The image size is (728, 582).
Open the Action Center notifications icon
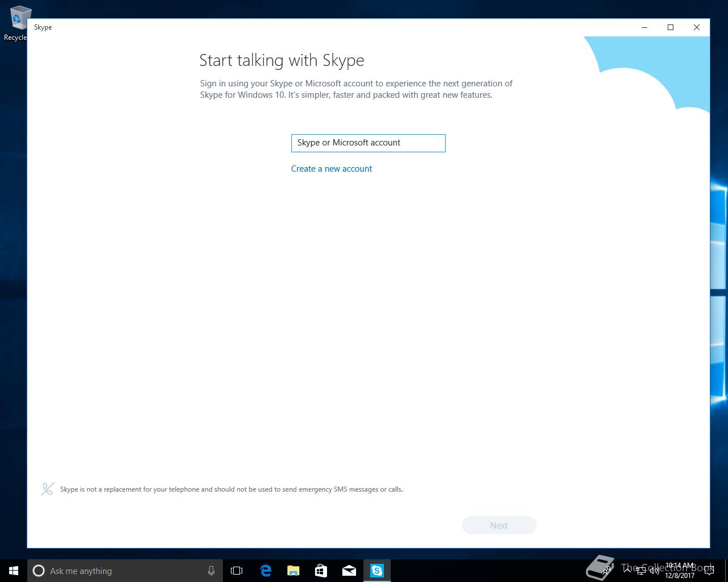click(x=709, y=571)
